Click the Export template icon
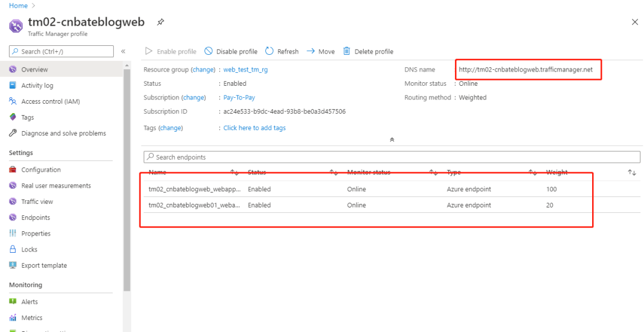Image resolution: width=644 pixels, height=332 pixels. 13,265
